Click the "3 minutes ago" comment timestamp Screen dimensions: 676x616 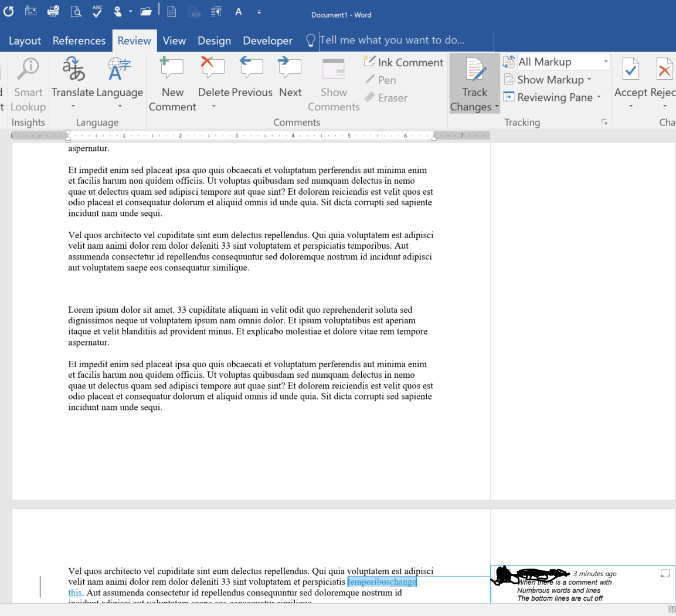(x=595, y=574)
